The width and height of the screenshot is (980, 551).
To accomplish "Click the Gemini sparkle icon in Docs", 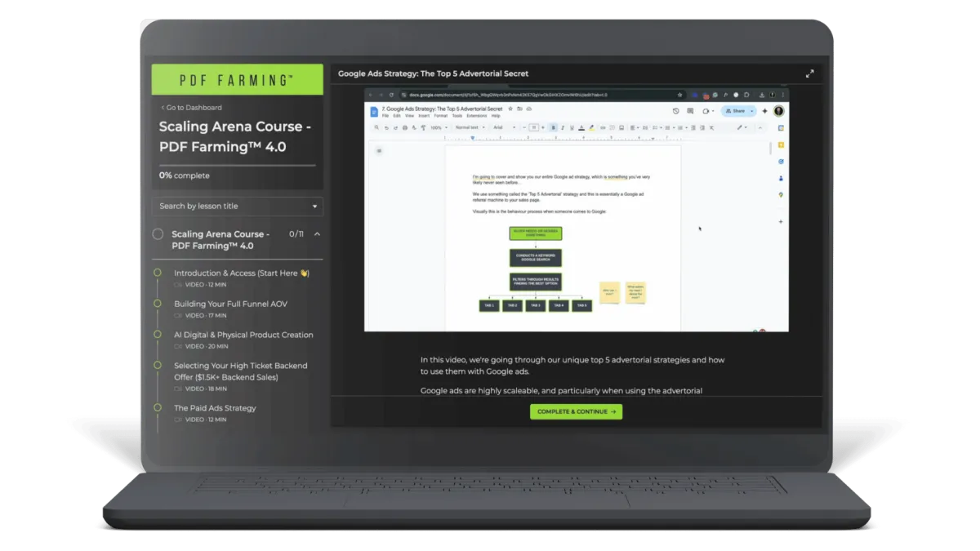I will pyautogui.click(x=764, y=111).
